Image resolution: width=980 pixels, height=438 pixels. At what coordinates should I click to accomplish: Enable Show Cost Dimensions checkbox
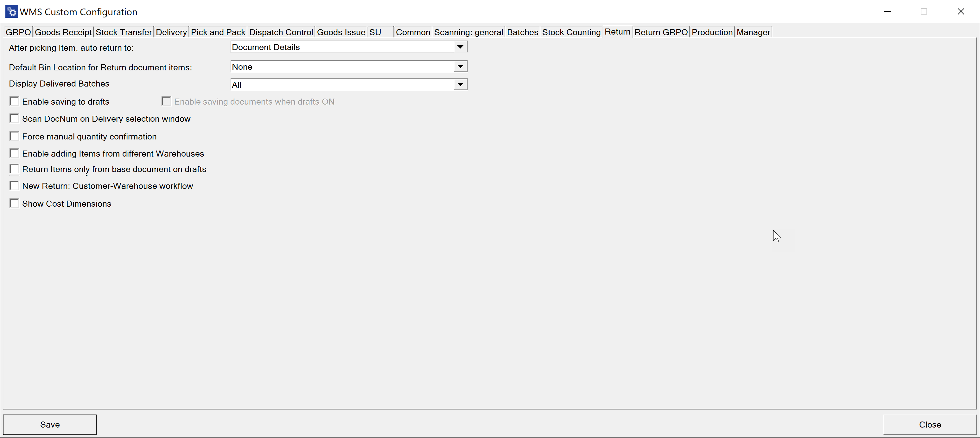(x=15, y=203)
